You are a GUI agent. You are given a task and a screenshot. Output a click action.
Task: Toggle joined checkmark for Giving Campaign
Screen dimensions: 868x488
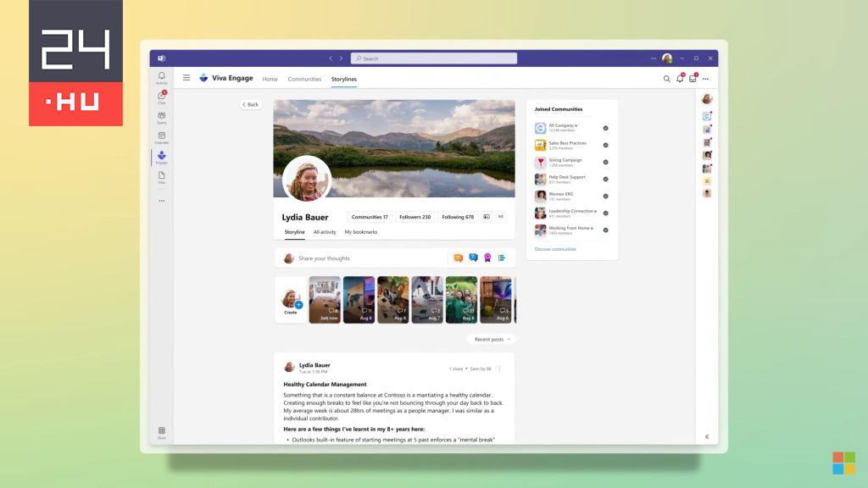pyautogui.click(x=605, y=162)
